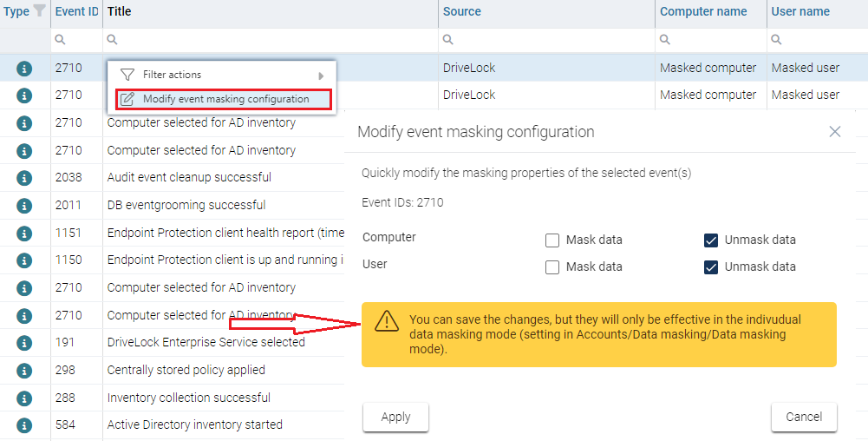Select Modify event masking configuration menu entry
Viewport: 868px width, 441px height.
tap(225, 99)
